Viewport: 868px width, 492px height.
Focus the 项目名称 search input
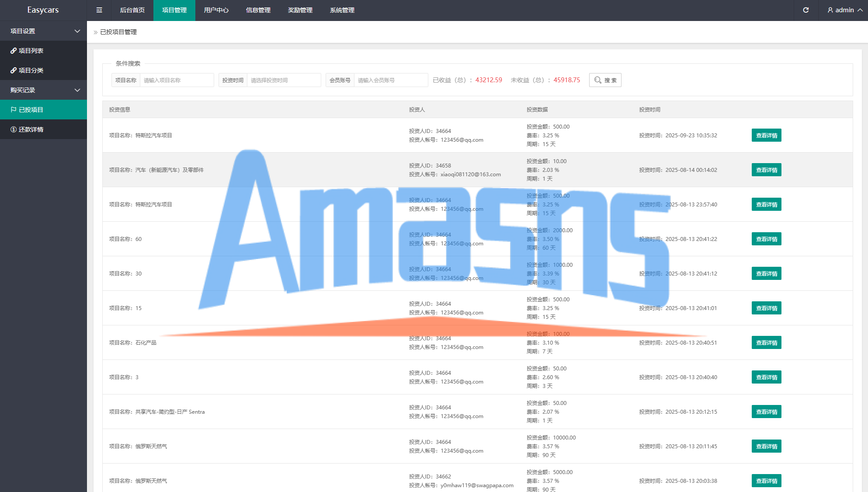click(177, 80)
